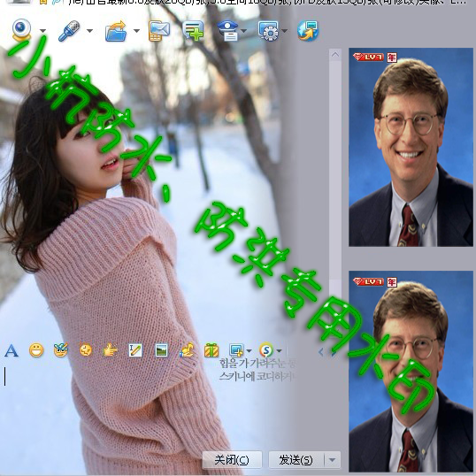Insert a picture with the image icon
This screenshot has width=476, height=476.
point(162,350)
